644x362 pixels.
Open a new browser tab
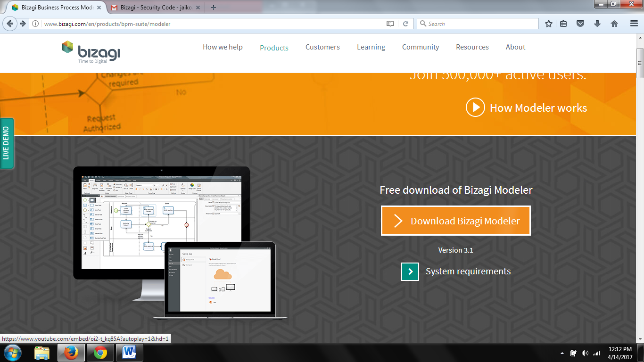[x=214, y=8]
